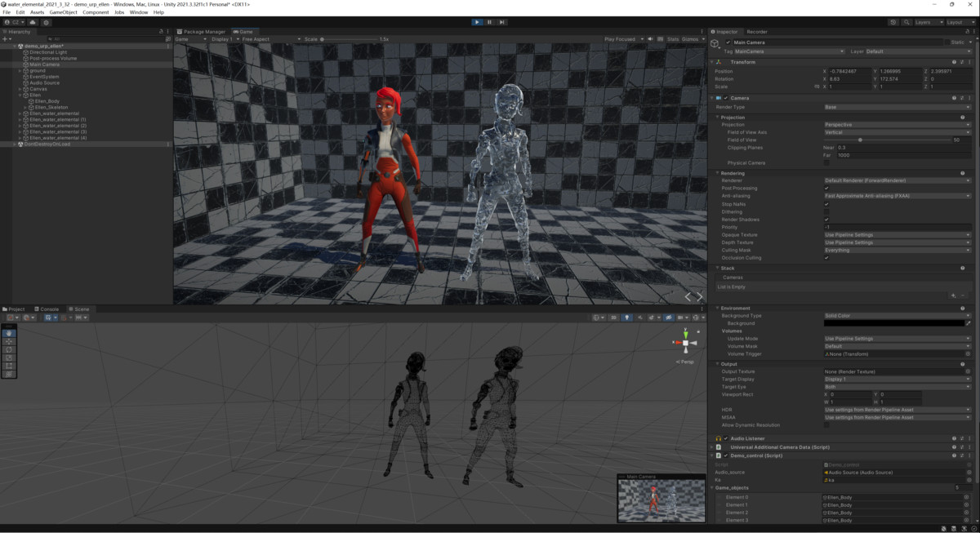Enable the Dithering checkbox
980x533 pixels.
coord(826,211)
